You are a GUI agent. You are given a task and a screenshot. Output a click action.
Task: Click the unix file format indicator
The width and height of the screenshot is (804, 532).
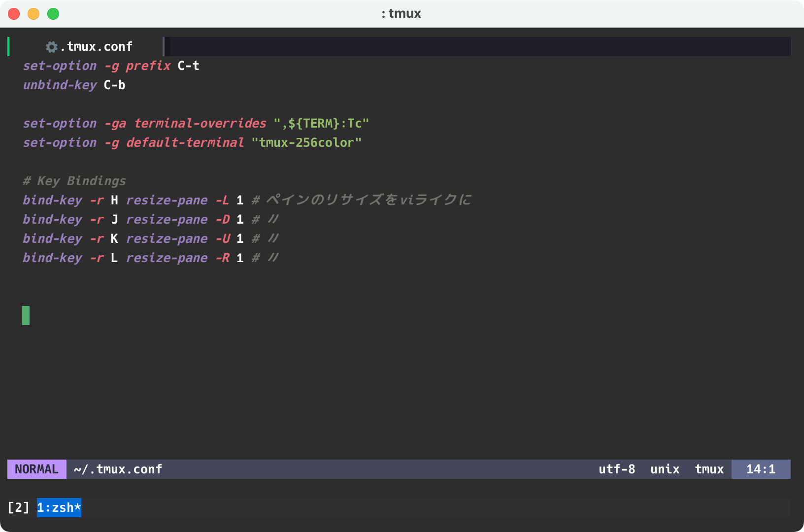tap(665, 469)
